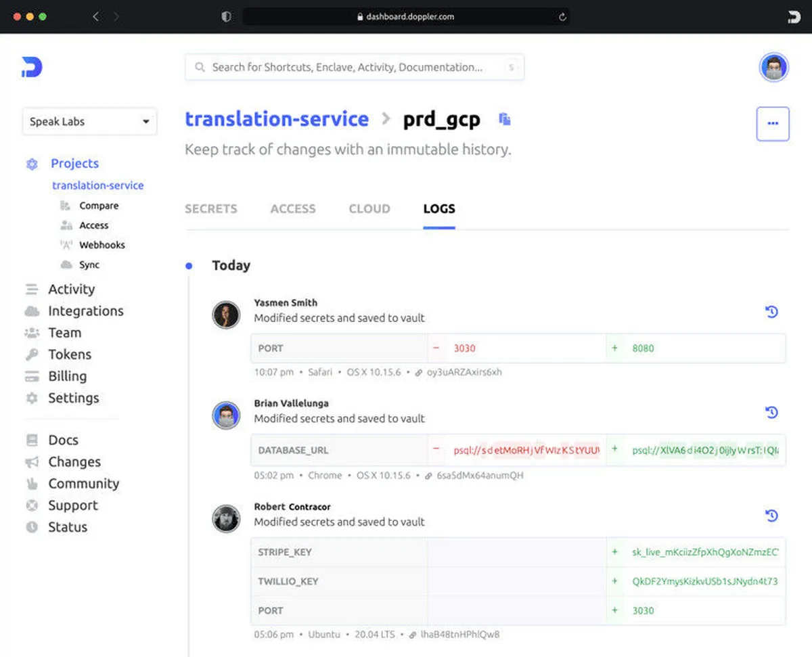This screenshot has width=812, height=657.
Task: Open Access under translation-service
Action: (x=94, y=225)
